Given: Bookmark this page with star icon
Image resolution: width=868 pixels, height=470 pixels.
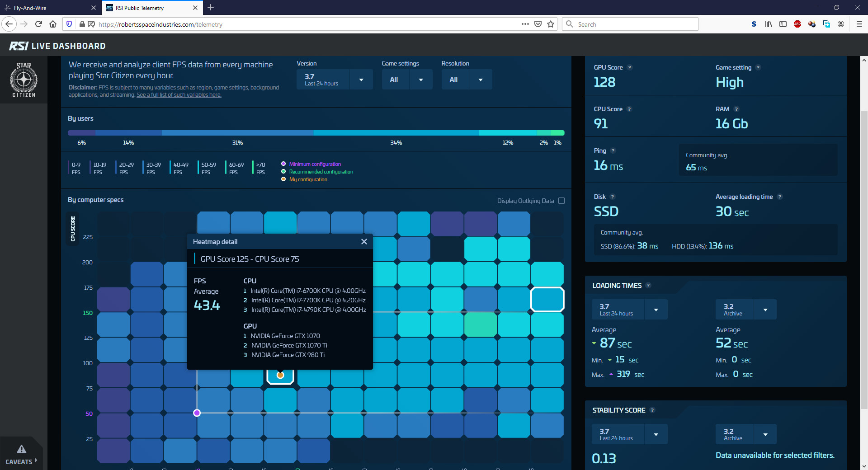Looking at the screenshot, I should [551, 24].
